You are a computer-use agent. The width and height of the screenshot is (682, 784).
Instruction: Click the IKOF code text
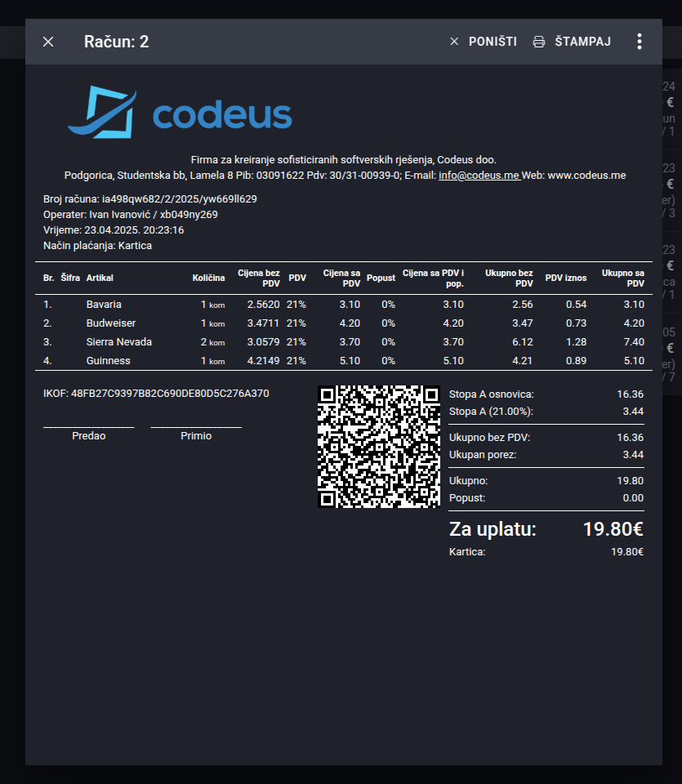[156, 394]
